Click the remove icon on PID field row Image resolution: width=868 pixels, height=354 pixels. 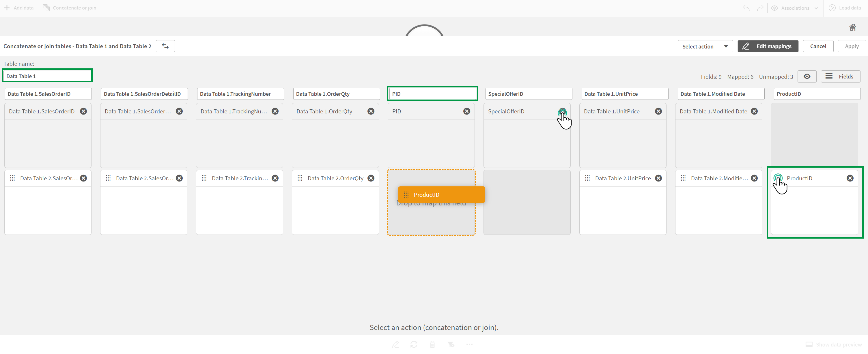467,111
